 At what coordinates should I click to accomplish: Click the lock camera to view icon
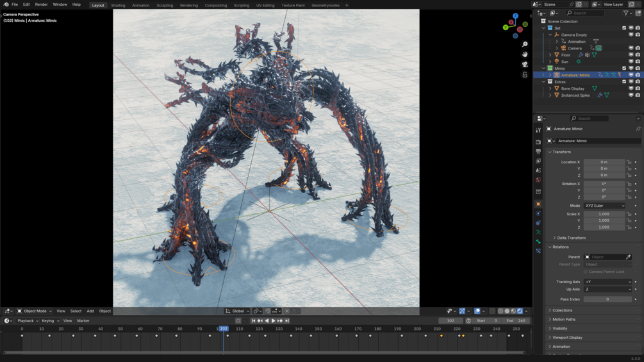(525, 75)
